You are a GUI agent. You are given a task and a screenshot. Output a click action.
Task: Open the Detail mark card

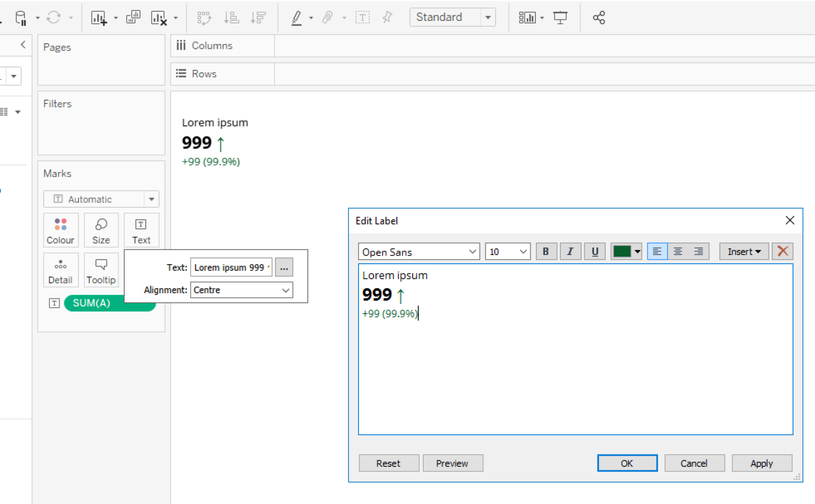coord(61,270)
